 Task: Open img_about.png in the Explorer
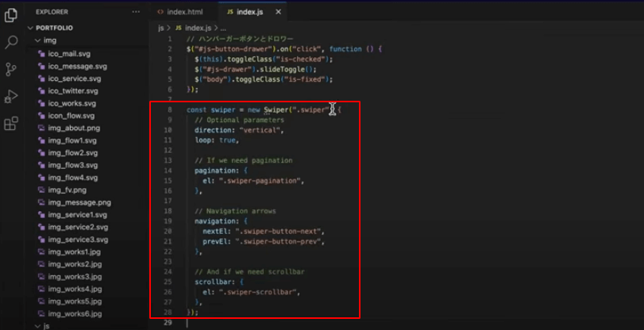(x=74, y=128)
